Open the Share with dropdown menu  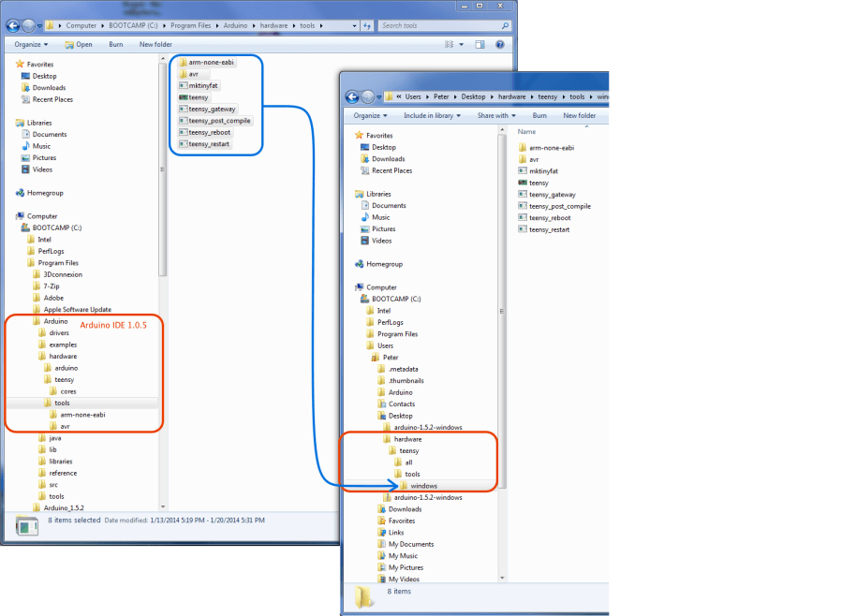pyautogui.click(x=494, y=114)
